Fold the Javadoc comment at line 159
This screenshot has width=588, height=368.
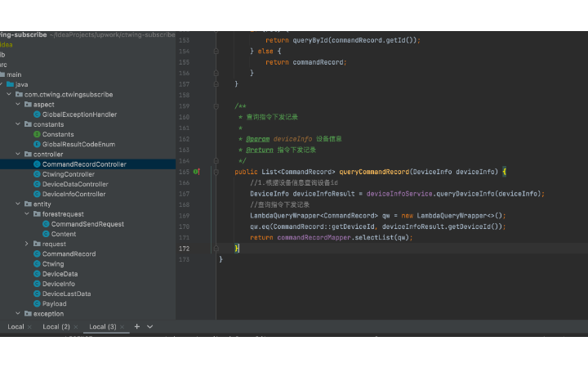(216, 106)
